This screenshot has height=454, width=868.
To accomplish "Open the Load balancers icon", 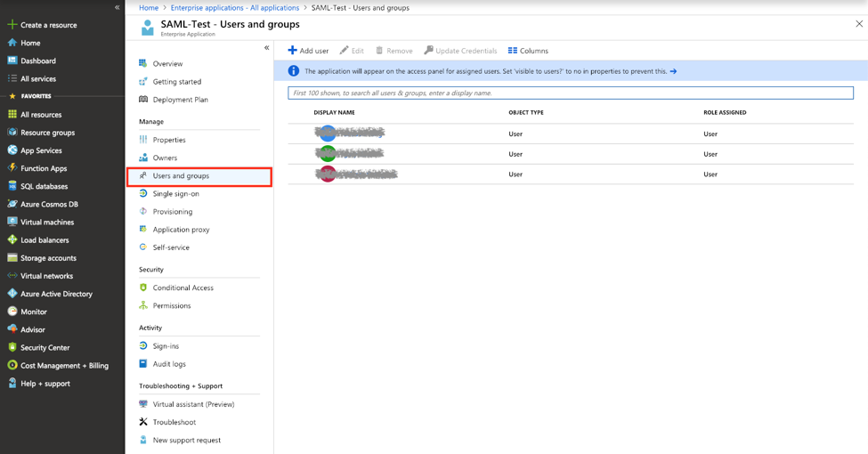I will (x=12, y=239).
